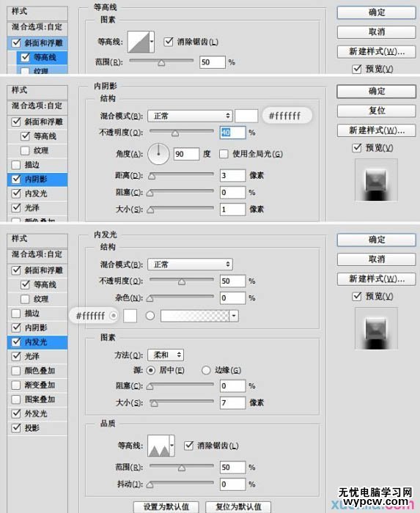Enable 描边 checkbox in 内阴影 dialog style list
Image resolution: width=420 pixels, height=513 pixels.
[x=15, y=165]
